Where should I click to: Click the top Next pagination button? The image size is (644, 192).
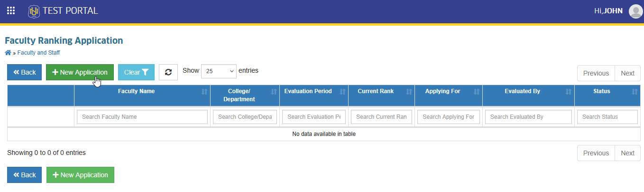(627, 73)
